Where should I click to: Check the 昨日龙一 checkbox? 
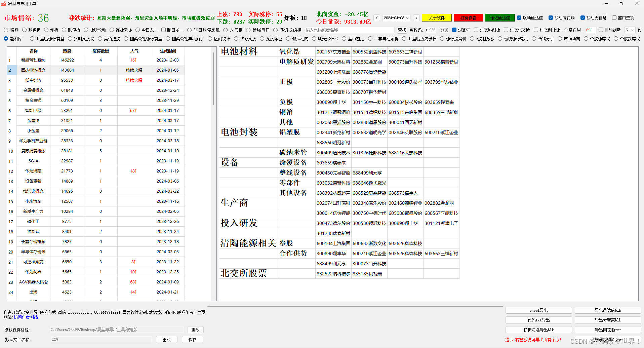[x=163, y=30]
